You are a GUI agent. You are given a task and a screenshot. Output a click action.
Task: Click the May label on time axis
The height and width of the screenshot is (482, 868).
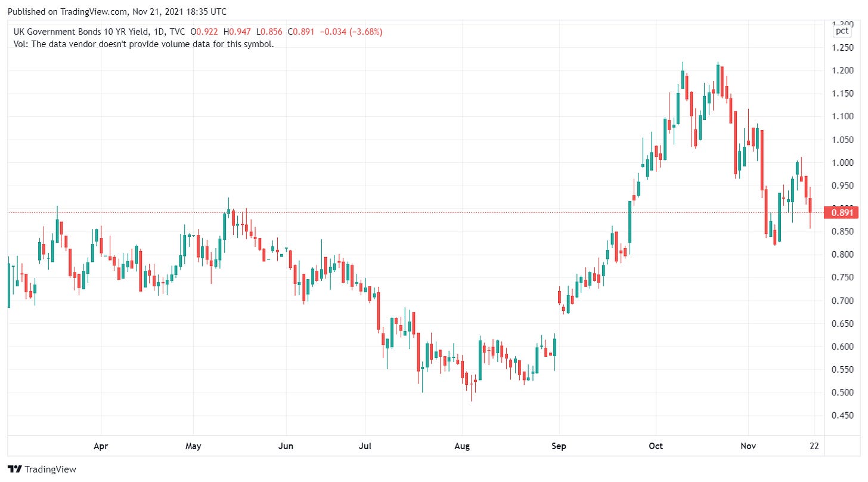point(194,446)
